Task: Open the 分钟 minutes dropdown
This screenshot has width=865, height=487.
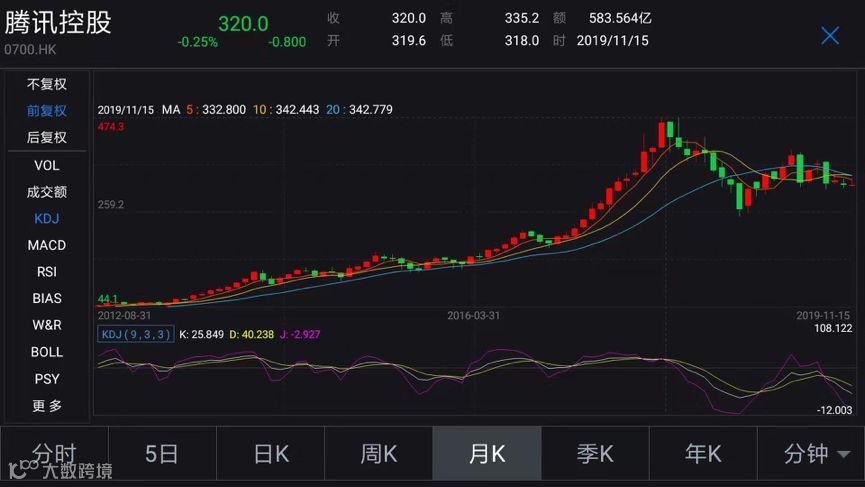Action: pos(811,454)
